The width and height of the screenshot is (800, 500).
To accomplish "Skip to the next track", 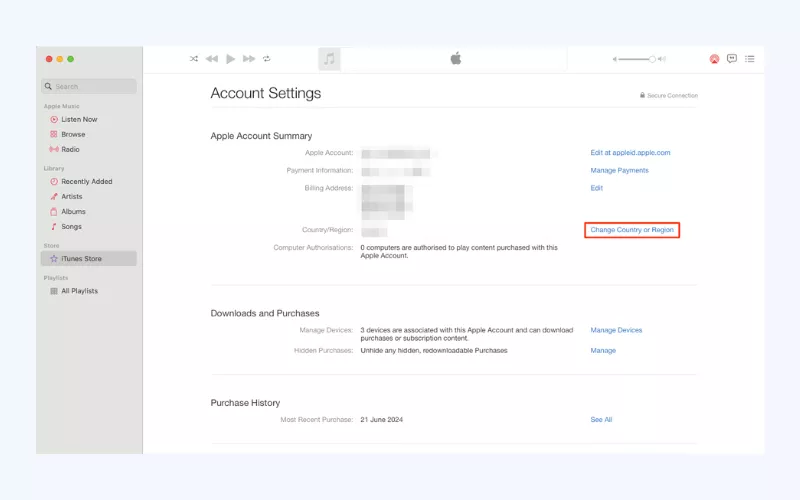I will [249, 59].
